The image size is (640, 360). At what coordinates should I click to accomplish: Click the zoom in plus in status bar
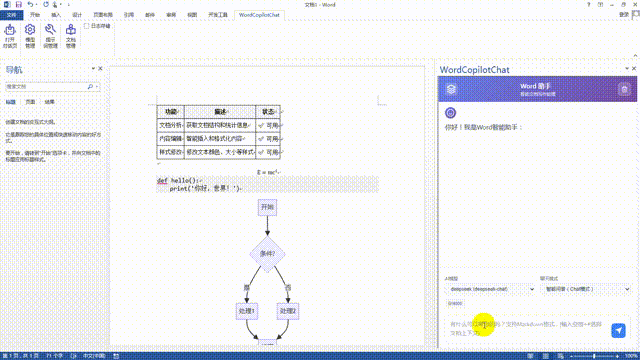coord(617,356)
